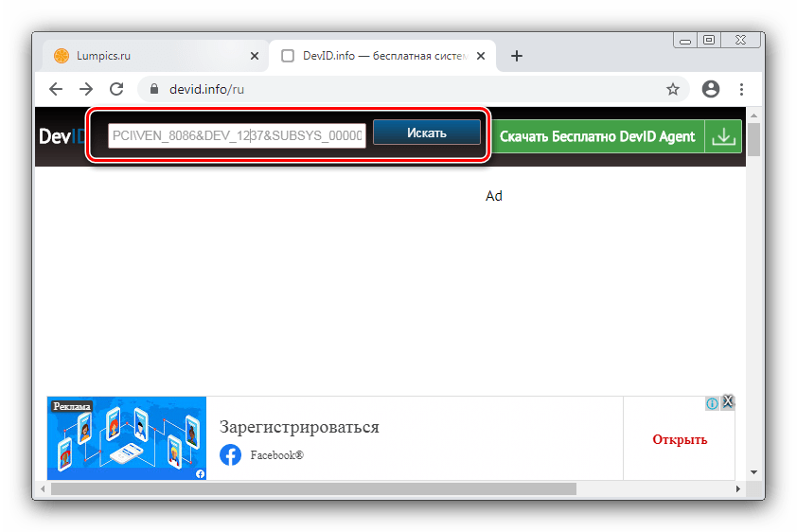
Task: Reload the devid.info page
Action: [117, 89]
